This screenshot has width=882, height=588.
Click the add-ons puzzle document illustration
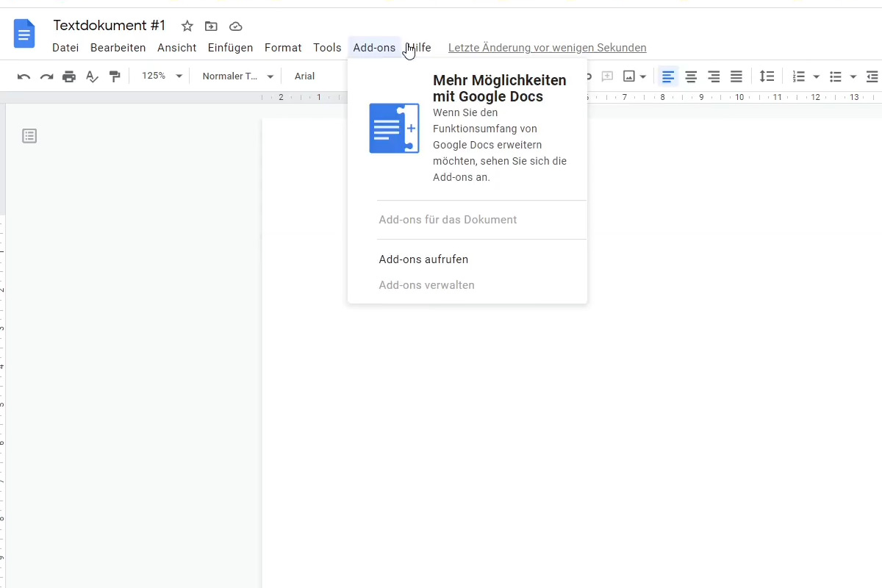tap(394, 129)
